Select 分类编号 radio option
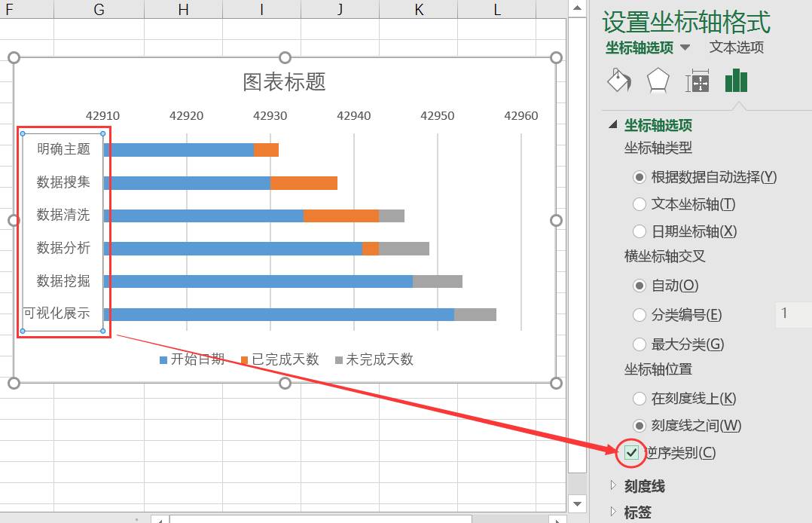The height and width of the screenshot is (523, 812). click(x=640, y=315)
